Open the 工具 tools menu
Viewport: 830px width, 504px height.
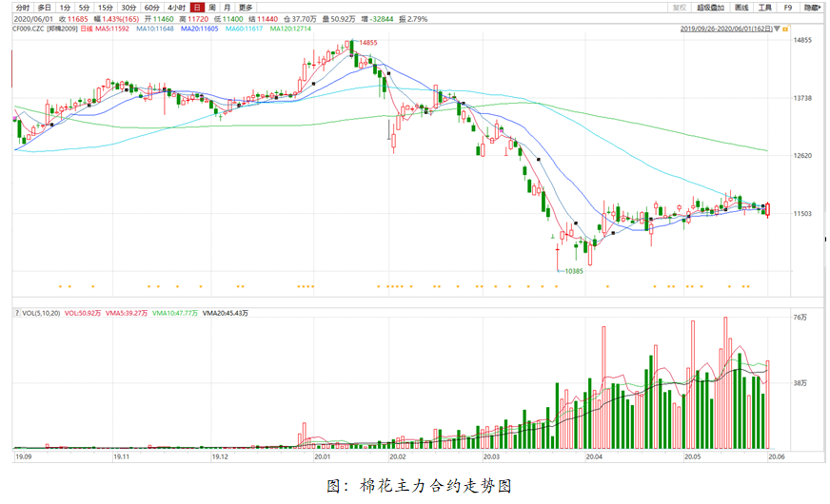tap(765, 8)
